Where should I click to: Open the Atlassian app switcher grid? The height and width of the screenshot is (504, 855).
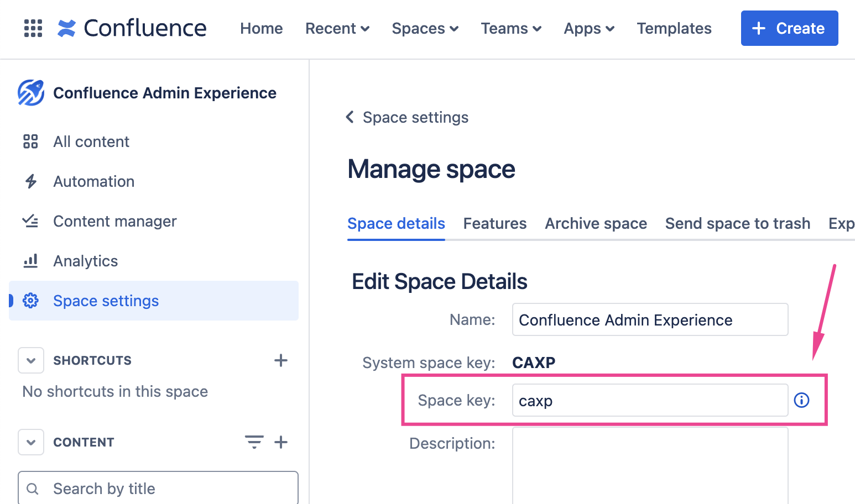(x=33, y=28)
